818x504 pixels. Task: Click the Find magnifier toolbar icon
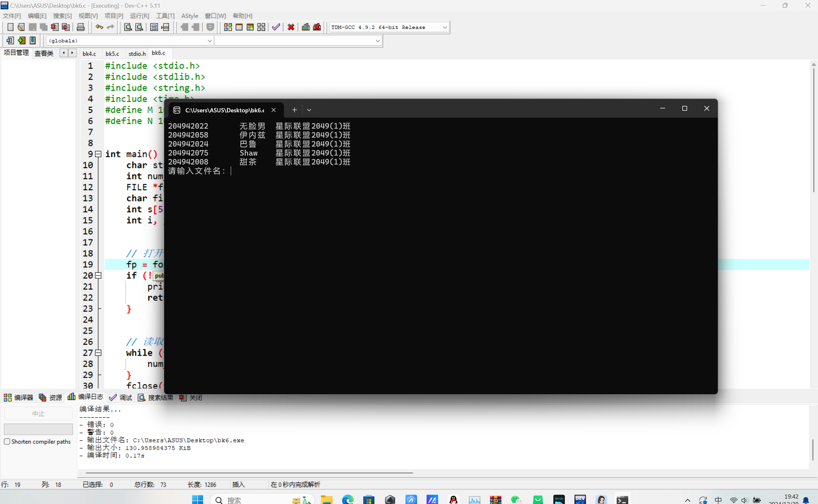(128, 27)
